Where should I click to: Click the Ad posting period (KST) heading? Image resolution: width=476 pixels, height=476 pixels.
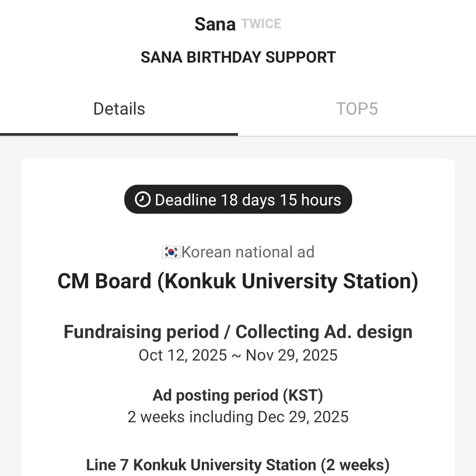tap(238, 395)
